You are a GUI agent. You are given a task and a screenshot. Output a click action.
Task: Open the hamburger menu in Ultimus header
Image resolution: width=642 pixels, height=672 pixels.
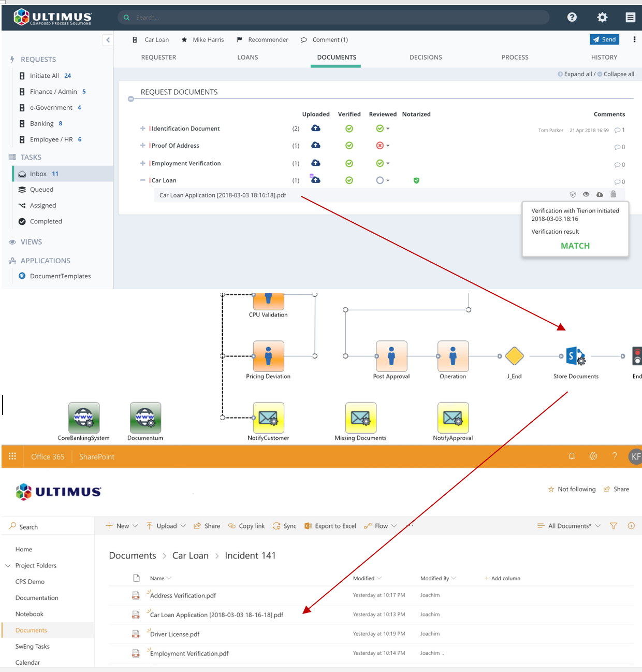click(x=630, y=17)
